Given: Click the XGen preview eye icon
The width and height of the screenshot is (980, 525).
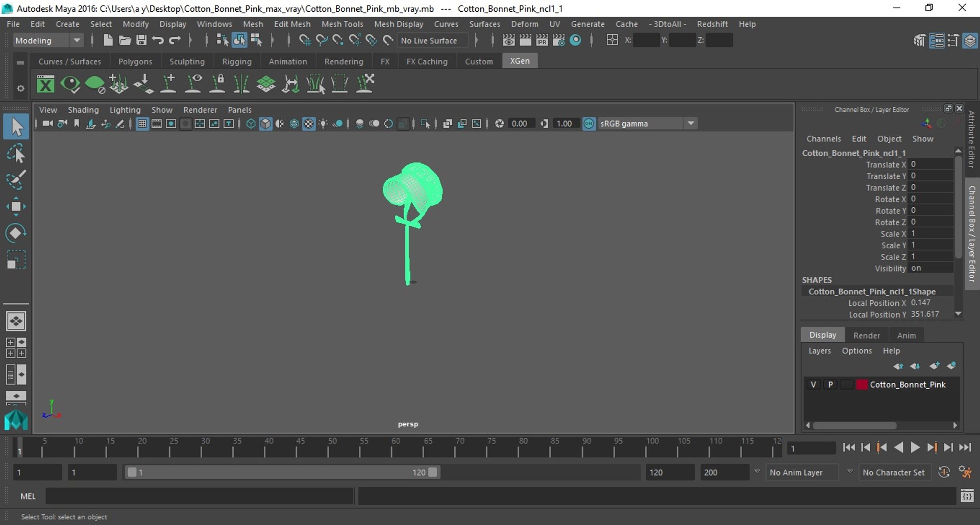Looking at the screenshot, I should click(x=70, y=84).
